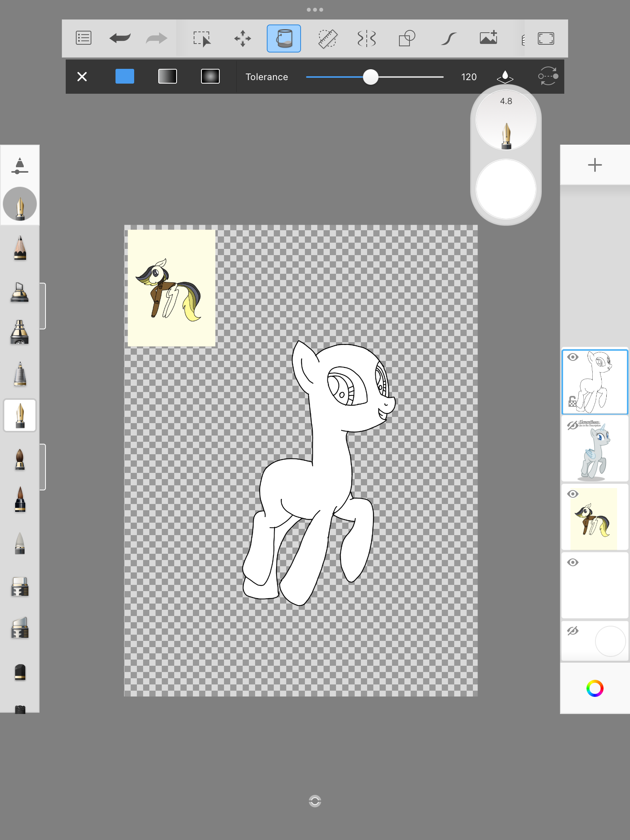Select radial gradient fill mode
The image size is (630, 840).
click(x=210, y=76)
